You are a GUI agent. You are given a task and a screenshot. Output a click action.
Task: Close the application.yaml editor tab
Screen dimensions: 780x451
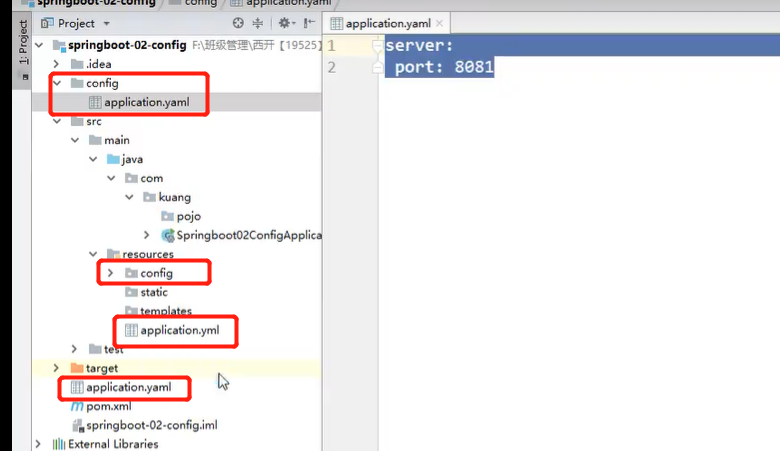click(439, 23)
